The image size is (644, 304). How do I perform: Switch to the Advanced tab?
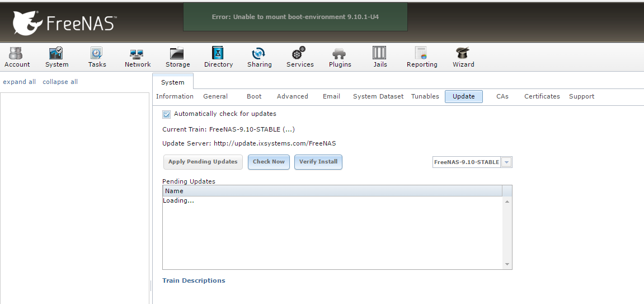pos(292,96)
